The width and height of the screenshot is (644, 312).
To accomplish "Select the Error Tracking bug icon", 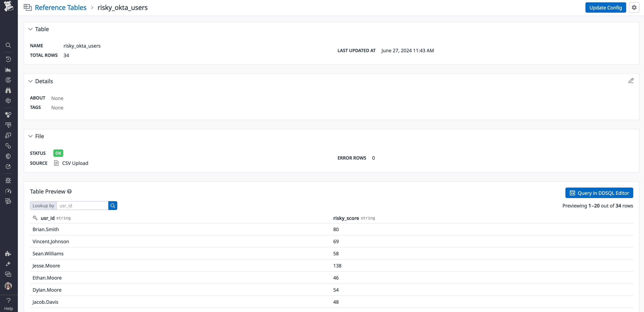I will [x=8, y=180].
